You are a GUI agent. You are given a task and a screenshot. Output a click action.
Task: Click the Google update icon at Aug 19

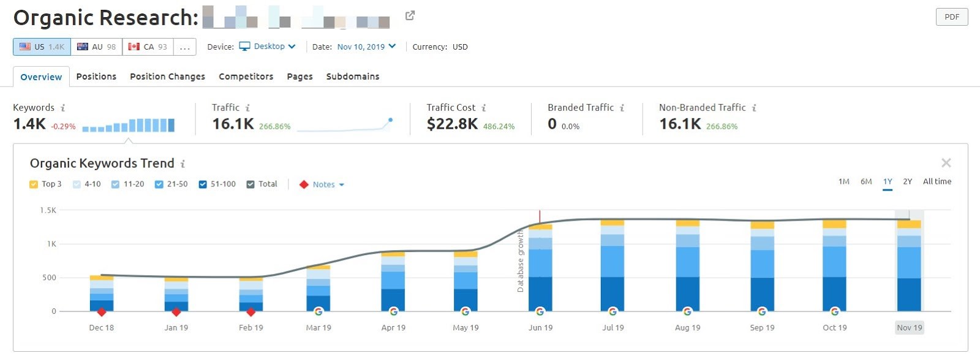(687, 311)
